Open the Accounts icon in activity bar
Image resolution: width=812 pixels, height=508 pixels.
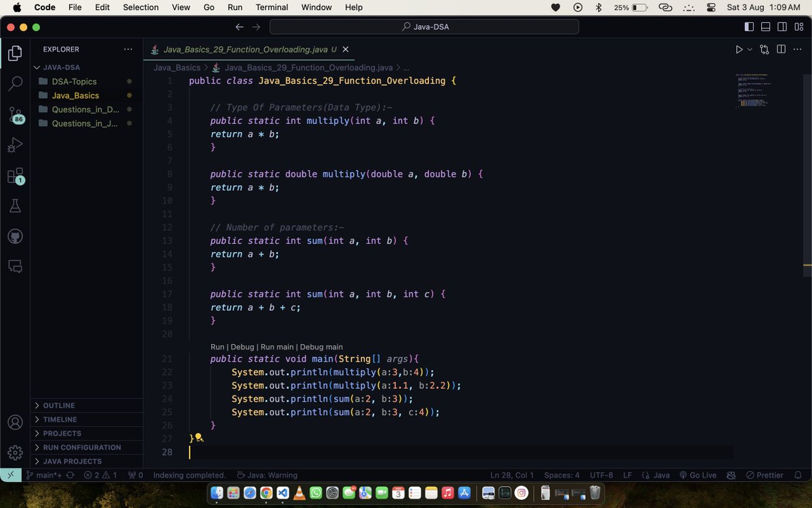coord(15,423)
